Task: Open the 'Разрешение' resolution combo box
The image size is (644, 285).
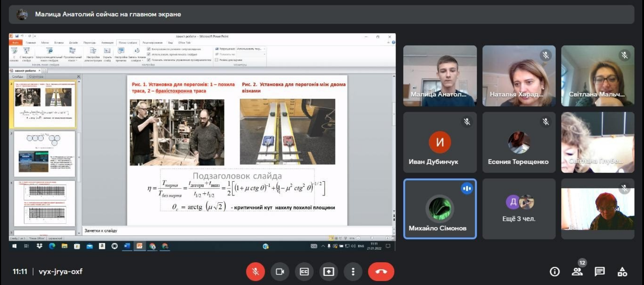Action: (250, 49)
